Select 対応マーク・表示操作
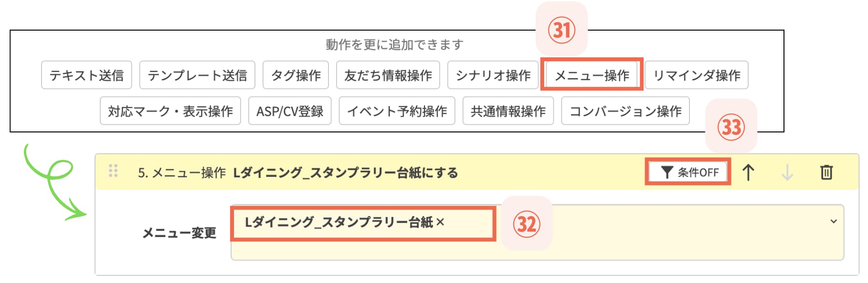Screen dimensions: 868x283 tap(171, 111)
